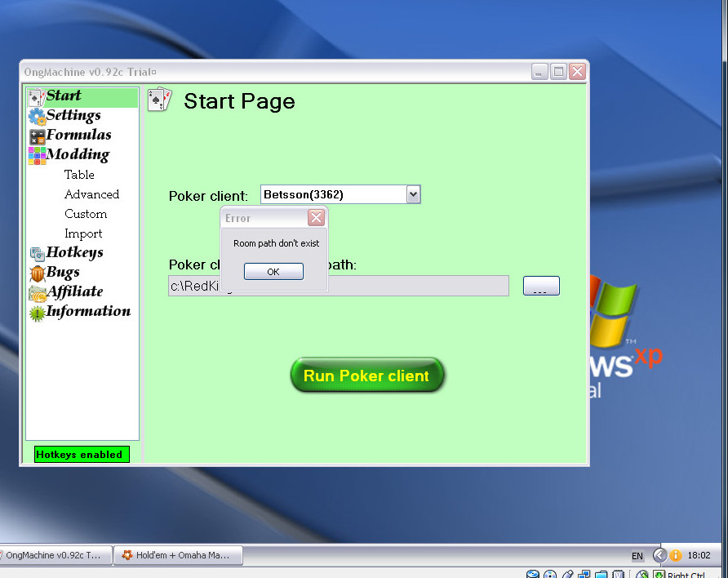Click the gear icon for Settings
Viewport: 728px width, 578px height.
(37, 117)
